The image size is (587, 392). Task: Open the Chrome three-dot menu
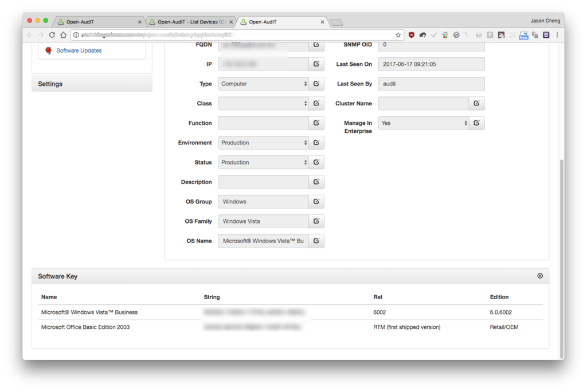click(x=557, y=35)
